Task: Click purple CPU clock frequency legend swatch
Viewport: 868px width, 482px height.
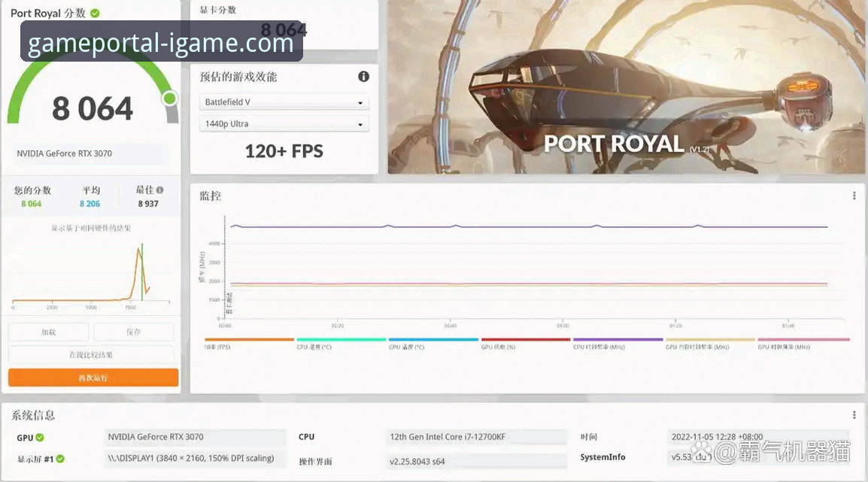Action: coord(618,340)
